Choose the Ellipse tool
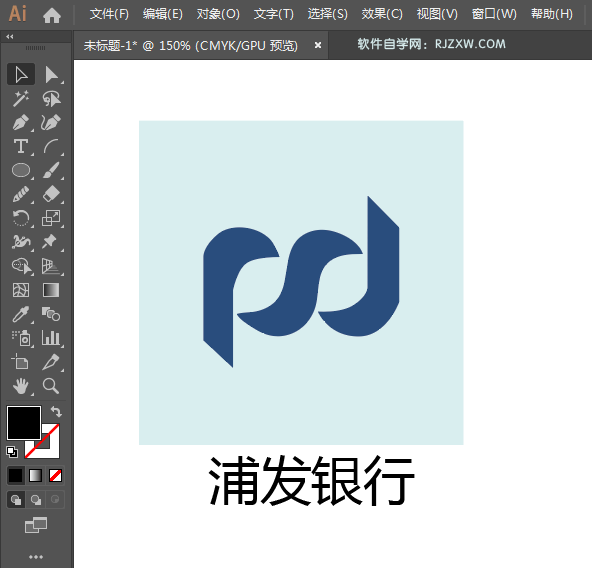 [21, 170]
